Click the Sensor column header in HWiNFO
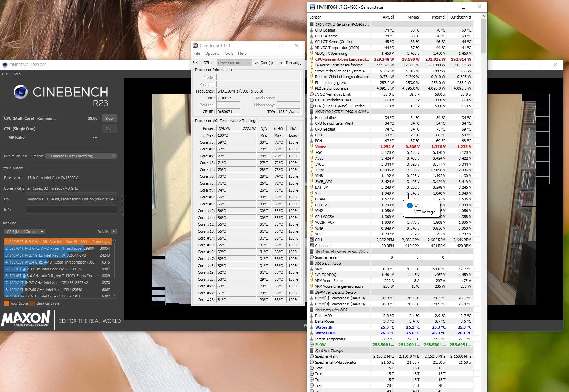This screenshot has height=392, width=569. point(339,17)
